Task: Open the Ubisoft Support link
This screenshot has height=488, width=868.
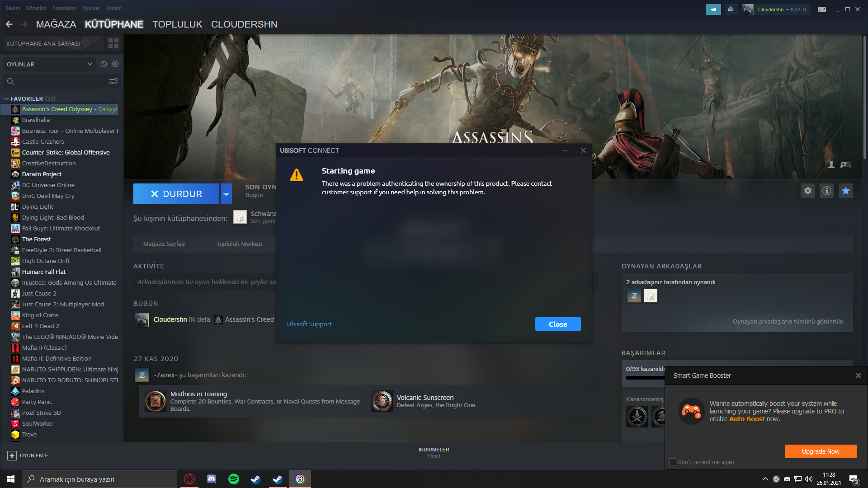Action: pyautogui.click(x=309, y=324)
